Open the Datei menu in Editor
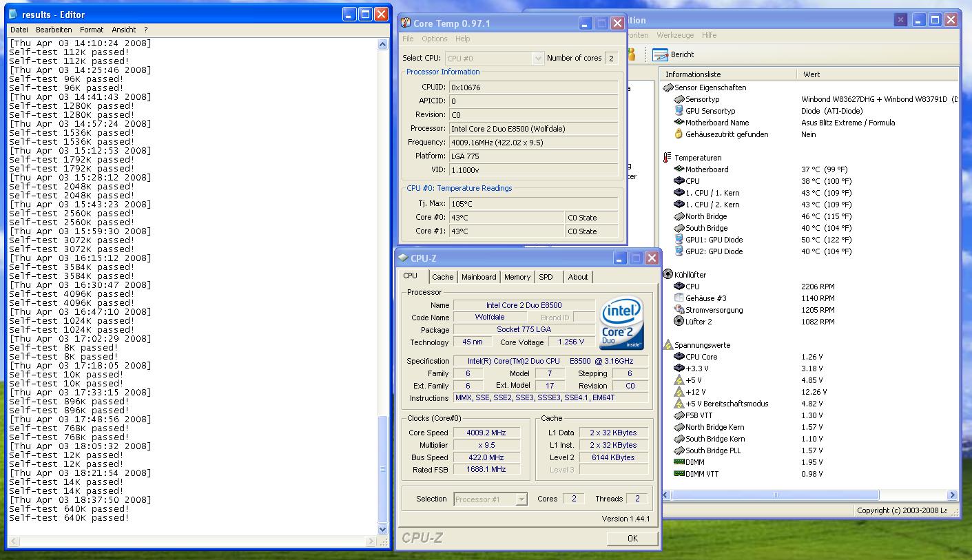972x560 pixels. 19,30
